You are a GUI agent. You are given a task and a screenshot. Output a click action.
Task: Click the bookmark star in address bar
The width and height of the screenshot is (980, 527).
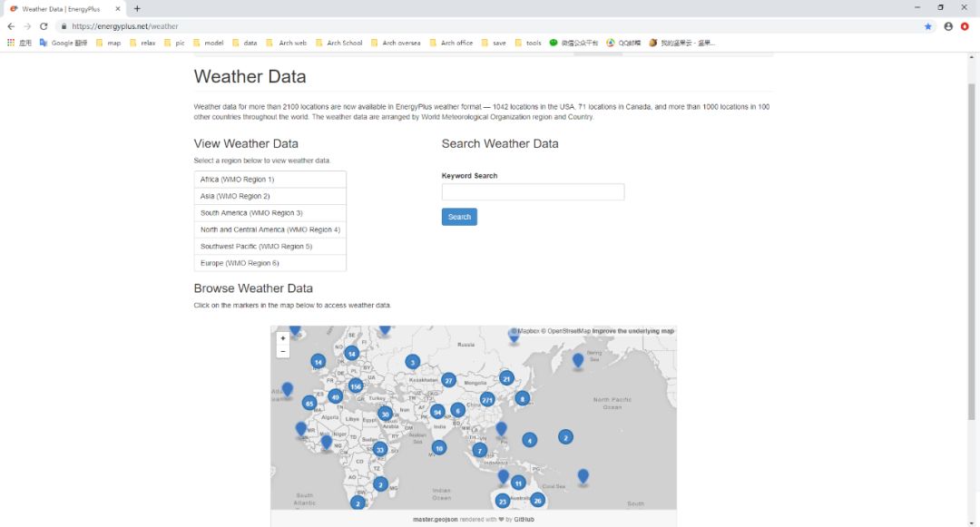pos(928,26)
